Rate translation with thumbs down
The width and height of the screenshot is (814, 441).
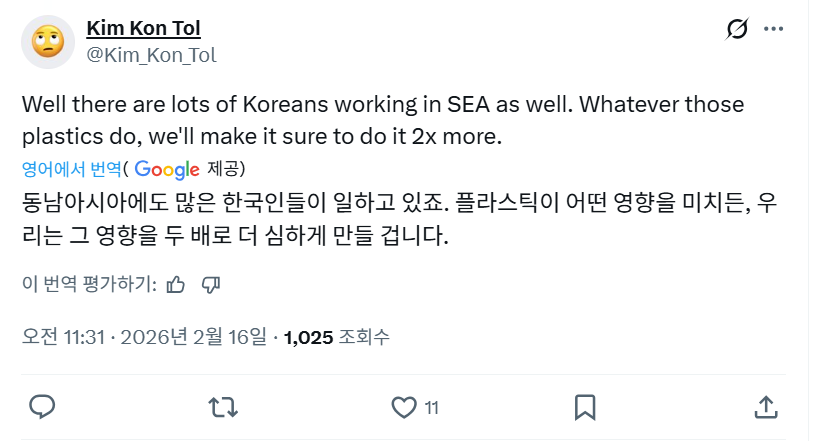click(210, 284)
